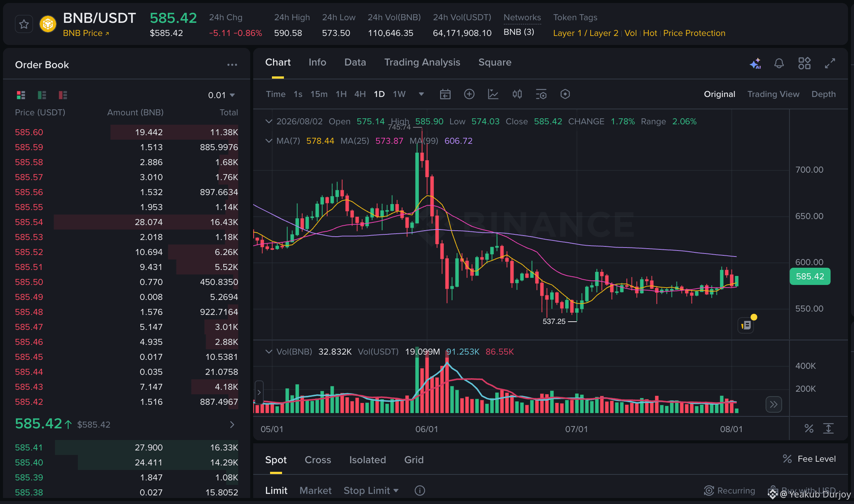The height and width of the screenshot is (504, 854).
Task: Show both buy and sell orders view
Action: coord(21,95)
